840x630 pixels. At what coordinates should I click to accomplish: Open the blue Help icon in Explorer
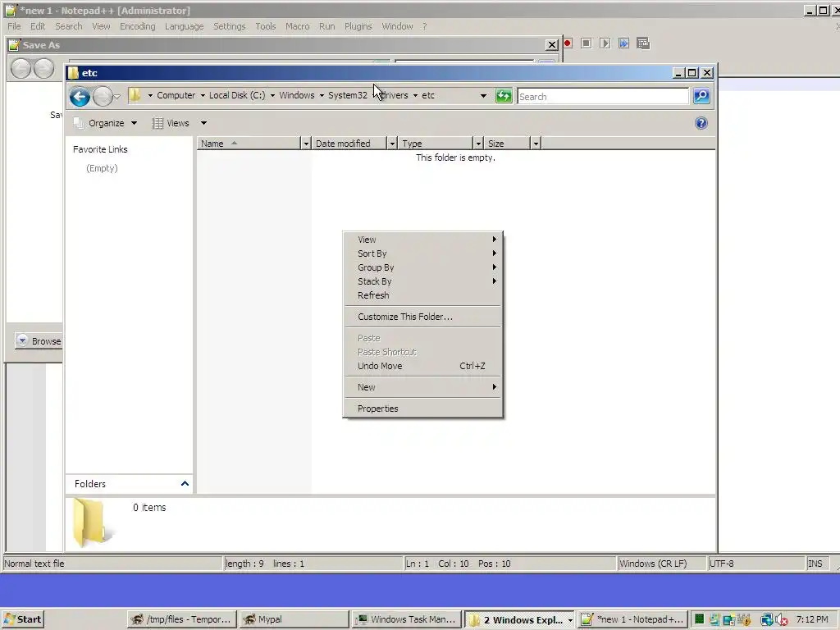click(701, 123)
